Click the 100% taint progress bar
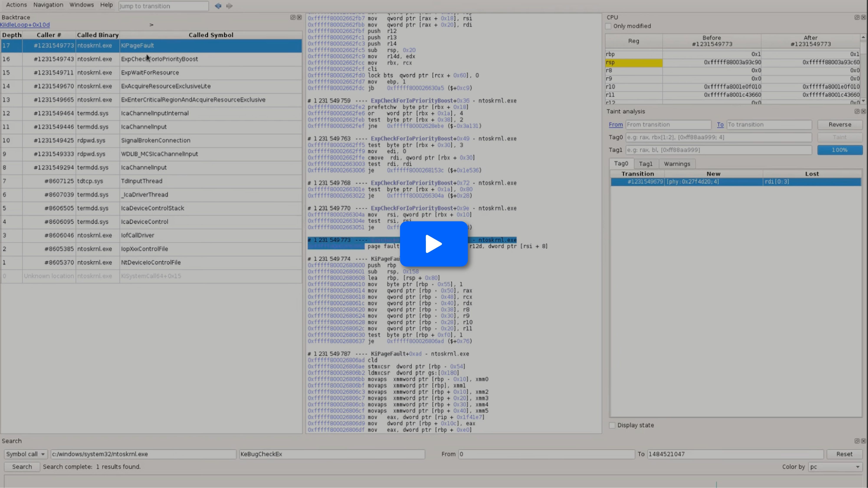868x488 pixels. (x=839, y=150)
